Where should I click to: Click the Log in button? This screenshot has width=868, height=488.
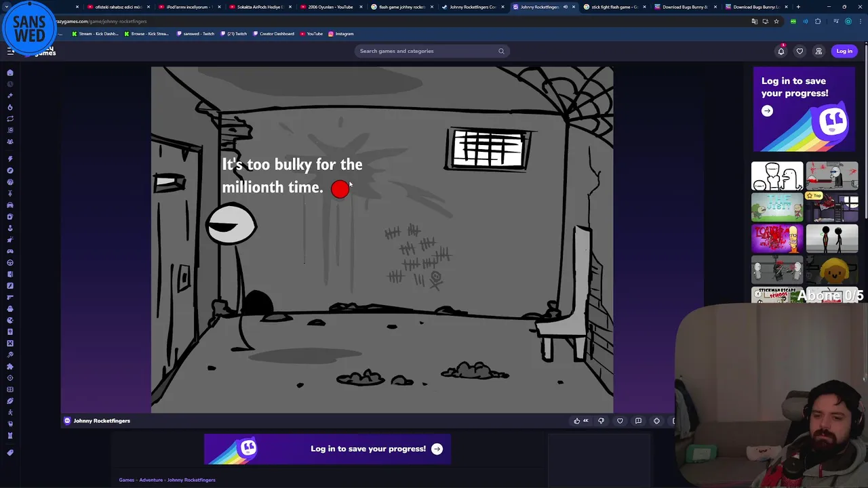pos(844,51)
